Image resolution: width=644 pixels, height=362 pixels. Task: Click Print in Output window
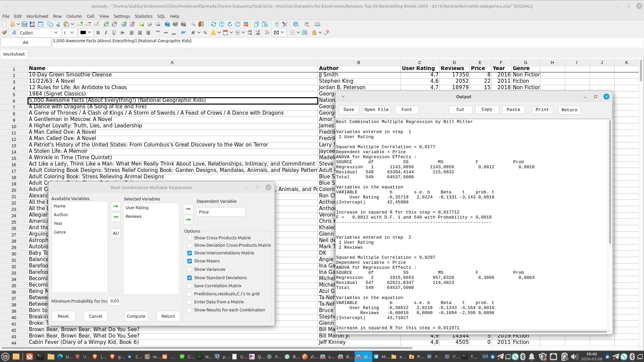point(542,110)
